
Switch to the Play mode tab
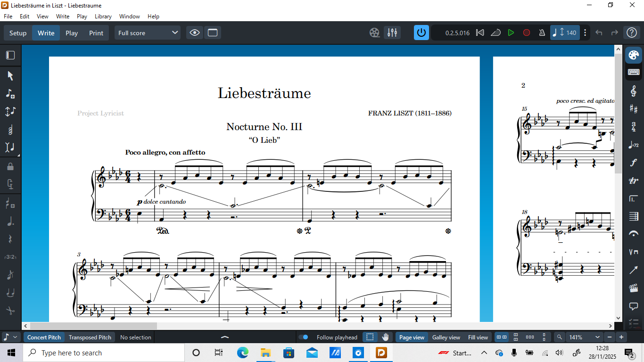(72, 33)
